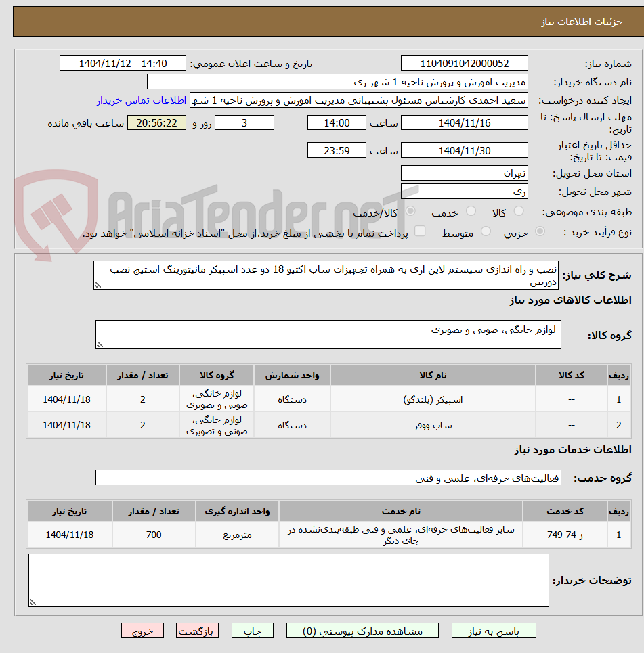Click the گروه کالا table column header
This screenshot has height=653, width=644.
point(216,376)
